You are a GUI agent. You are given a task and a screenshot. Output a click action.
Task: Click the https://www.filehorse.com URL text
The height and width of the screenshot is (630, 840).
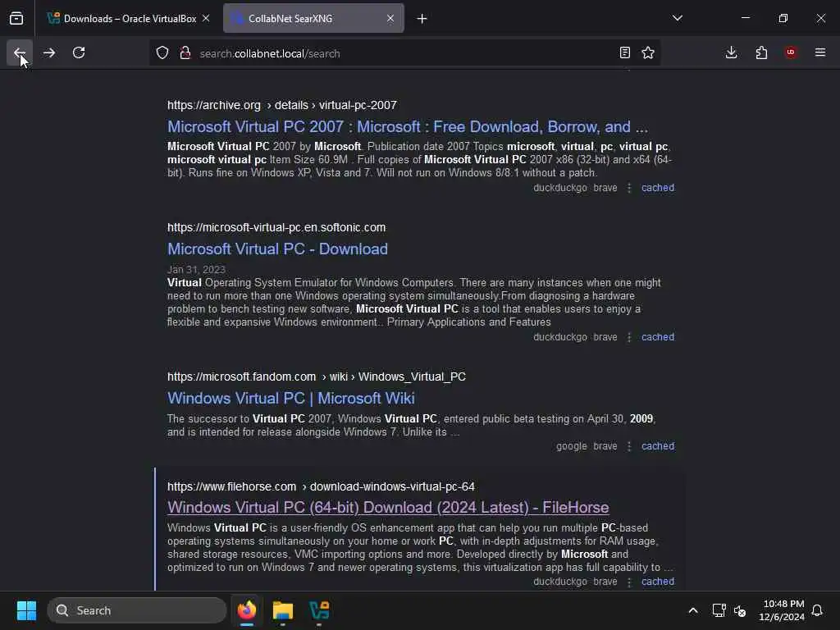[x=231, y=486]
